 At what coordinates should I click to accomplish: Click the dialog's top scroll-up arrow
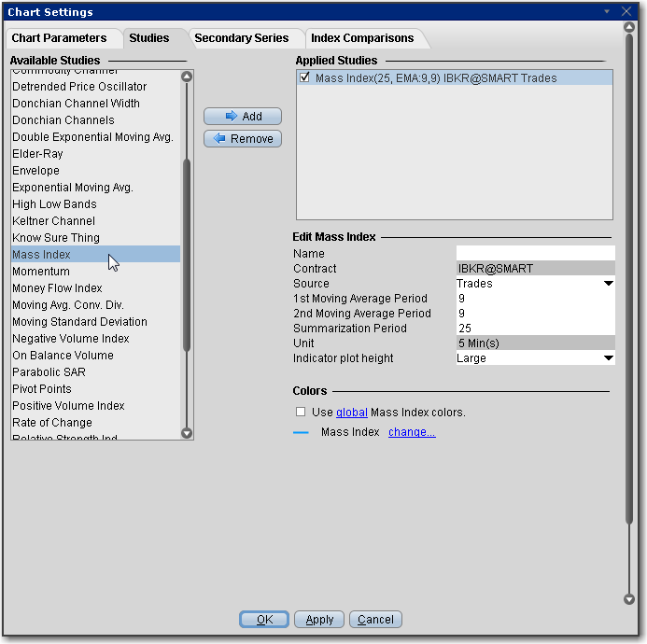click(628, 28)
